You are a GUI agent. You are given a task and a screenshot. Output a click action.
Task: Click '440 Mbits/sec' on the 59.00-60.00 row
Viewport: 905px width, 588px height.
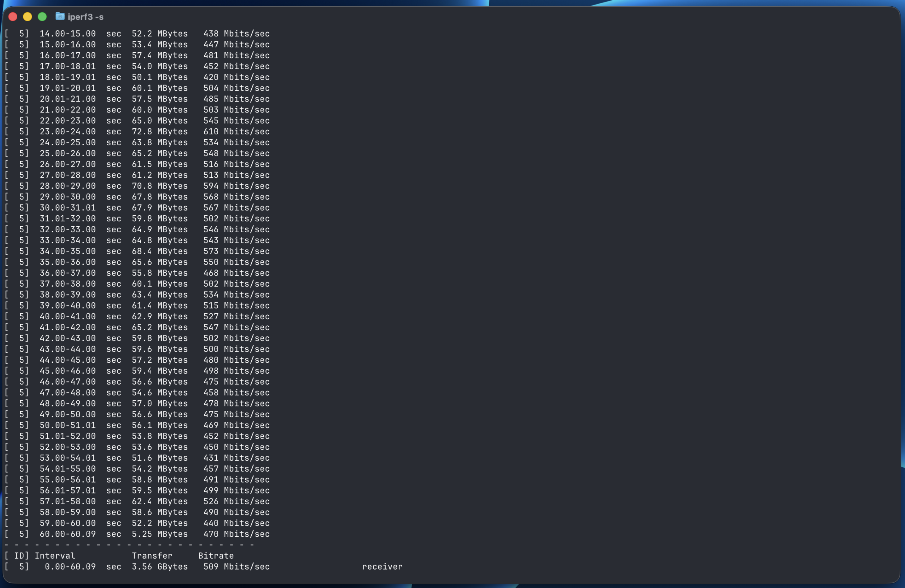point(236,523)
